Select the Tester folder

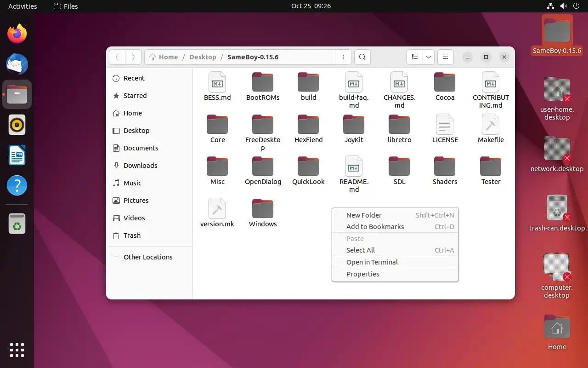coord(491,171)
